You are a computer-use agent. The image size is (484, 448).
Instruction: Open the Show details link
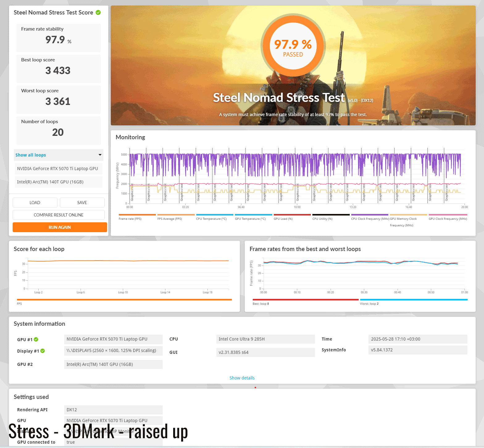242,378
